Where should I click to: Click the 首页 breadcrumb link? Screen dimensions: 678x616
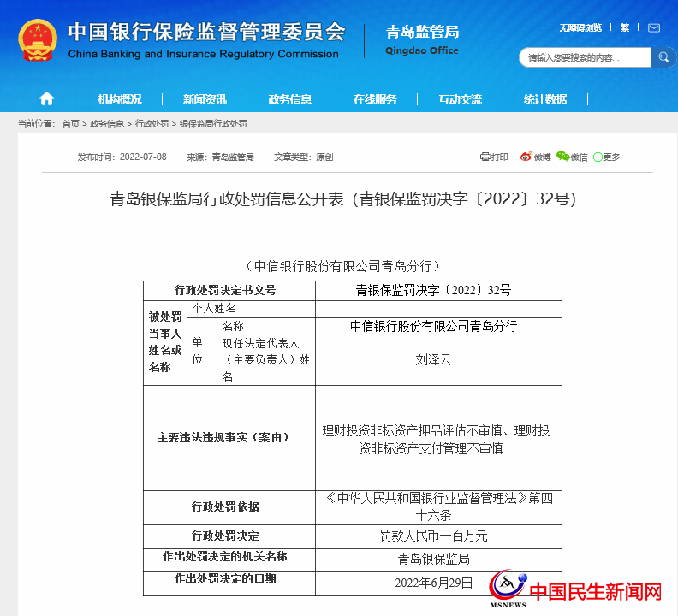click(70, 124)
